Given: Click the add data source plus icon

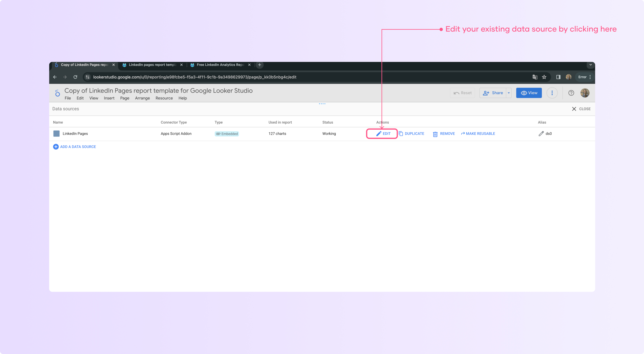Looking at the screenshot, I should (56, 147).
